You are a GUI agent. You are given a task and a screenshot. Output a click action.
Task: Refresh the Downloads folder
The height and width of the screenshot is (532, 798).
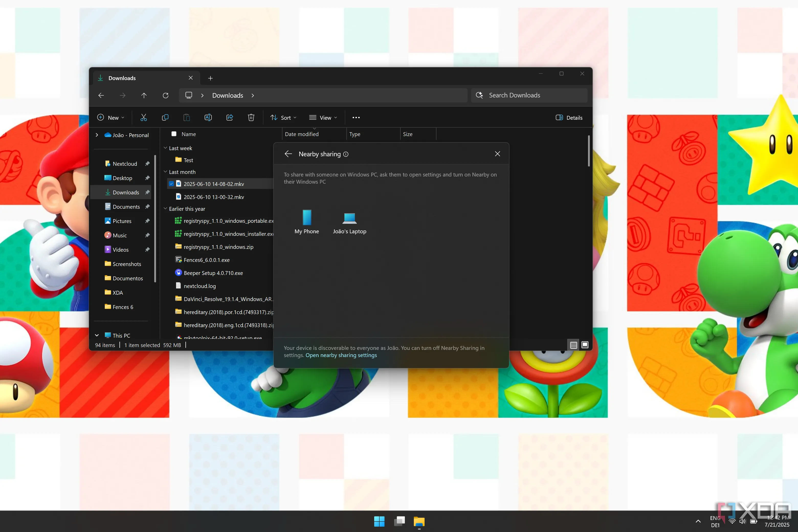(165, 95)
